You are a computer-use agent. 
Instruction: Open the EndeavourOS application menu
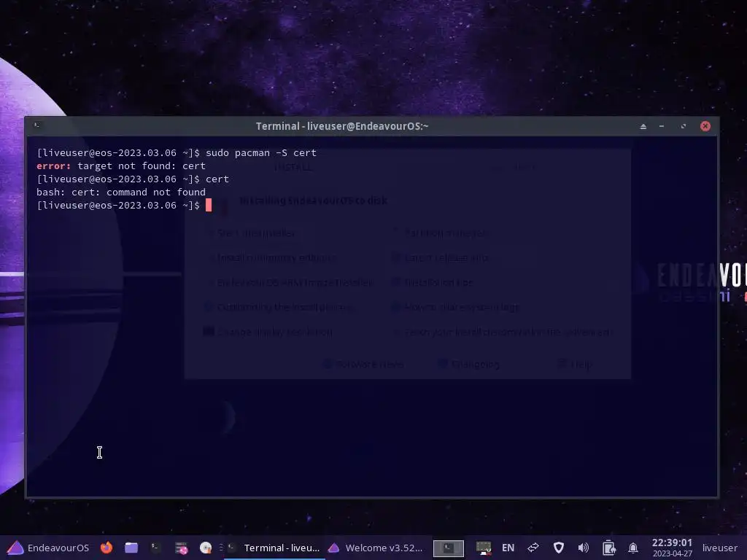[x=47, y=548]
